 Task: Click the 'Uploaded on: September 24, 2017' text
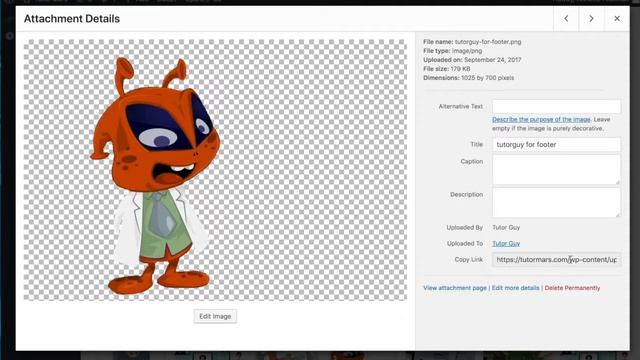click(472, 60)
